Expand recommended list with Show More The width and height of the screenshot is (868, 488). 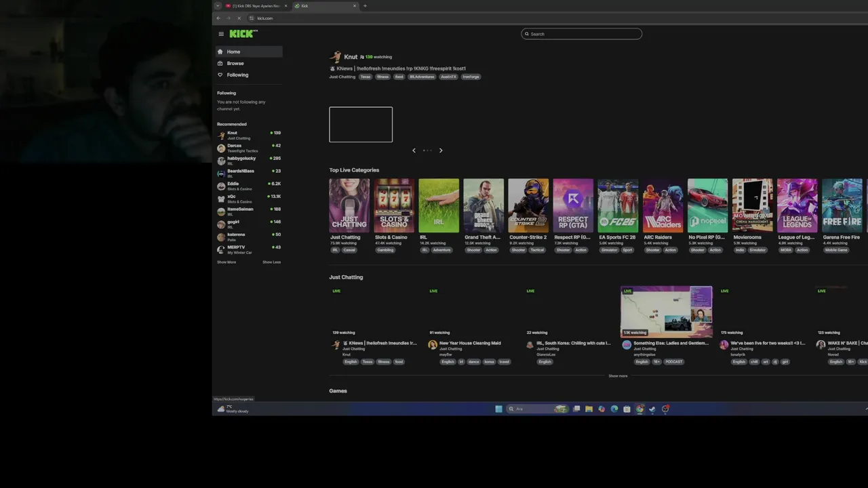coord(226,262)
